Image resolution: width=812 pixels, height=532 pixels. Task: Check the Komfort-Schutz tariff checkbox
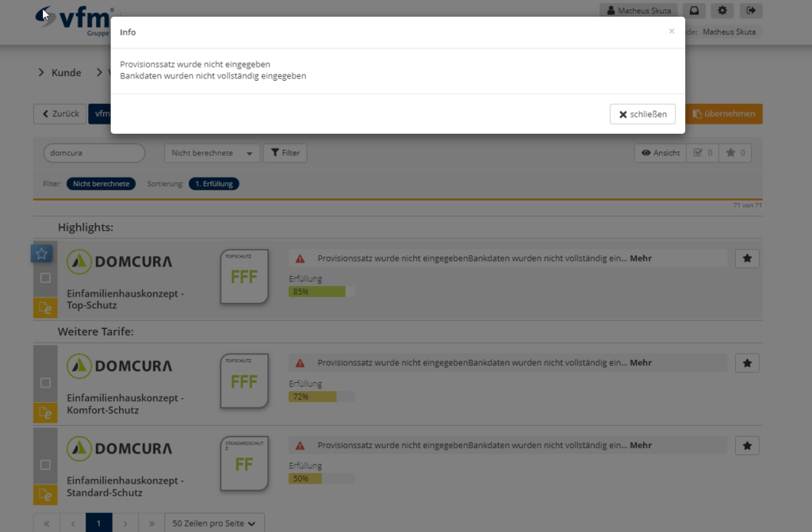pyautogui.click(x=45, y=383)
